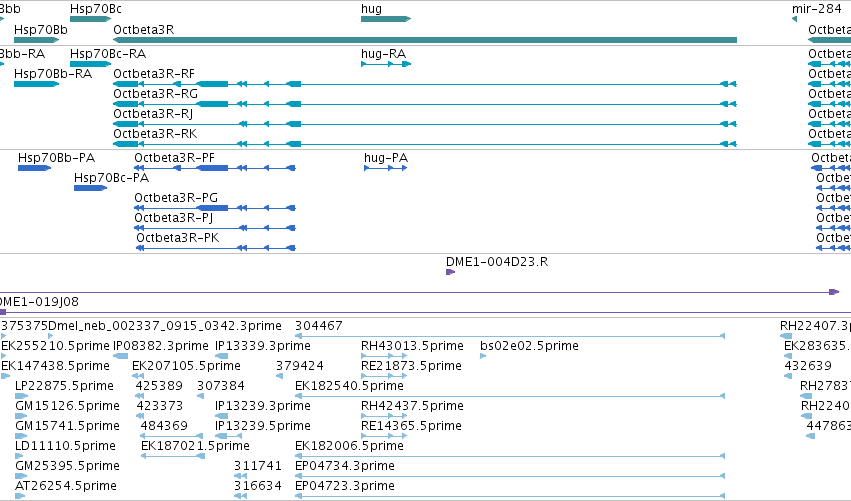Click EST LD11110.5prime
Image resolution: width=851 pixels, height=501 pixels.
coord(65,446)
